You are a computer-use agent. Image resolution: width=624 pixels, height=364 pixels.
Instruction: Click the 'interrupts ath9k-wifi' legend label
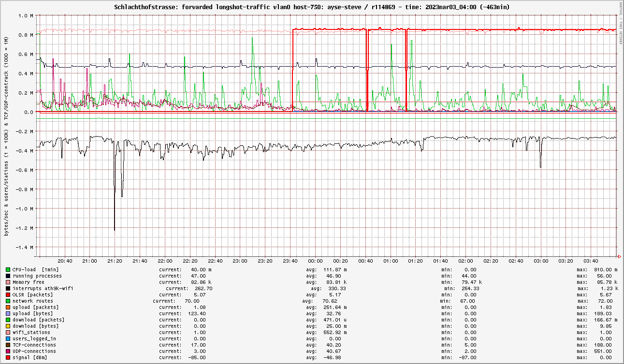click(x=43, y=288)
